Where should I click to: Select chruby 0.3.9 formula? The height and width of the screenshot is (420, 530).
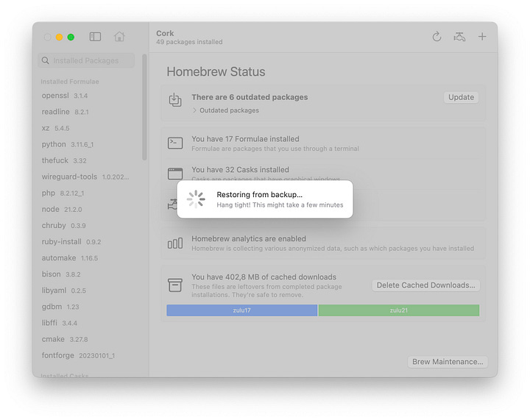pos(63,226)
